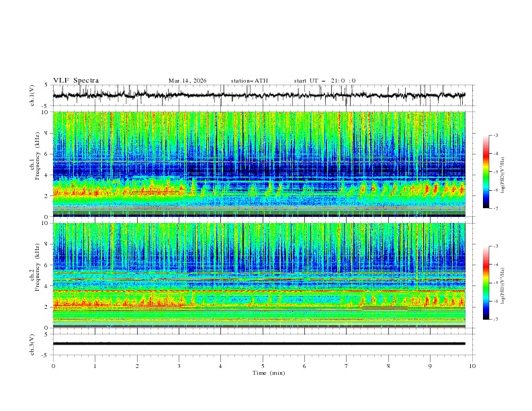The height and width of the screenshot is (411, 532).
Task: Select the ch.1 "Frequency (kHz)" axis label
Action: click(x=38, y=156)
